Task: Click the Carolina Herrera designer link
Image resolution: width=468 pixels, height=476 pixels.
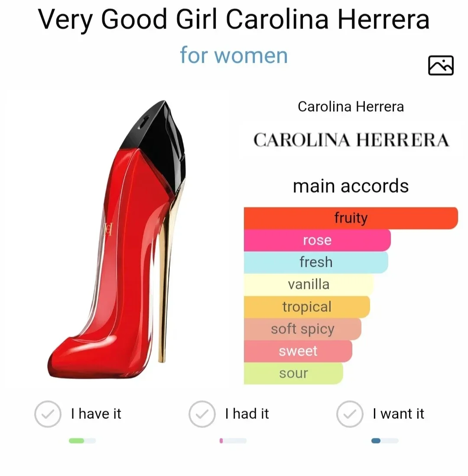Action: pyautogui.click(x=351, y=107)
